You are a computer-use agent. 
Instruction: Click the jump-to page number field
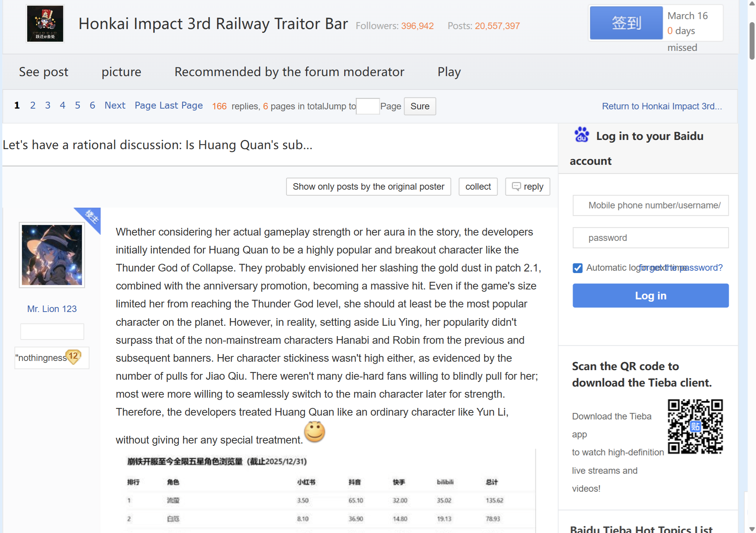point(367,106)
